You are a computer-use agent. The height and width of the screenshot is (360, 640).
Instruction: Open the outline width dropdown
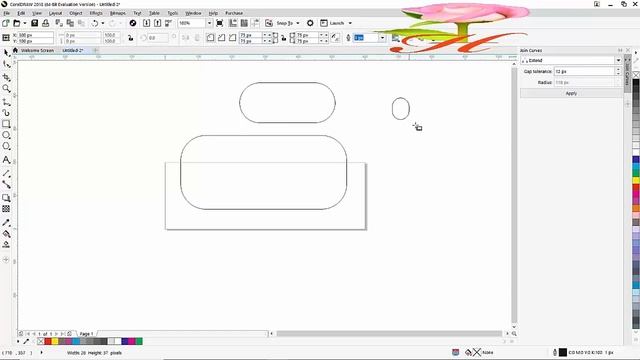[x=382, y=38]
